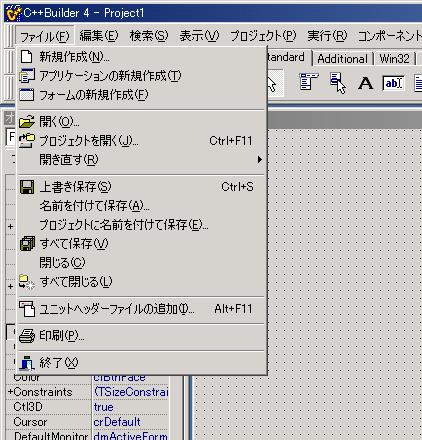The height and width of the screenshot is (440, 422).
Task: Click the stacked disks icon for すべて保存(V)
Action: click(x=27, y=244)
